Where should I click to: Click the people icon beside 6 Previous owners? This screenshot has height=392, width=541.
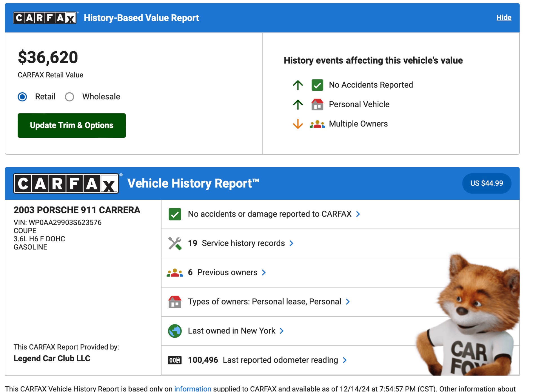coord(175,273)
